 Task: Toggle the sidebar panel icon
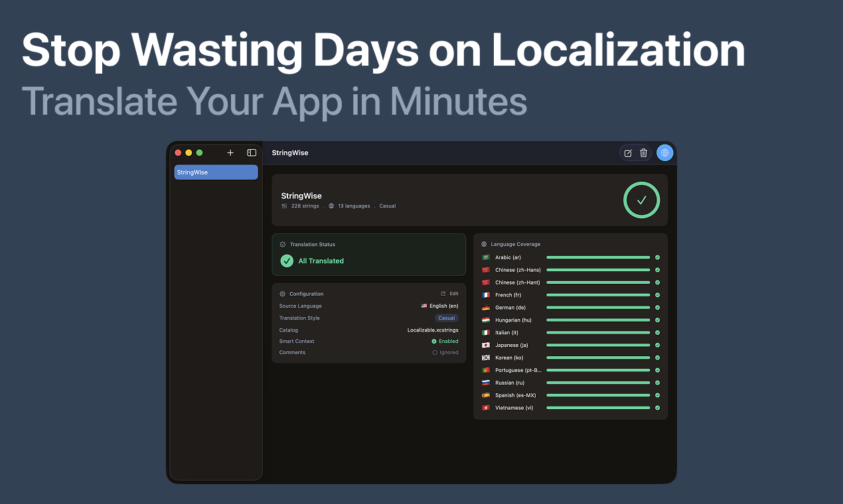click(x=252, y=153)
